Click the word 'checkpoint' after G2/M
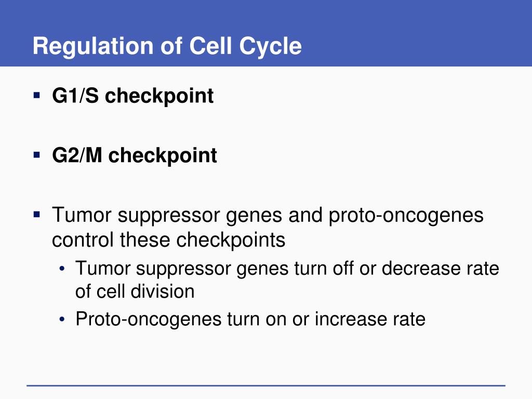532x399 pixels. pos(163,156)
